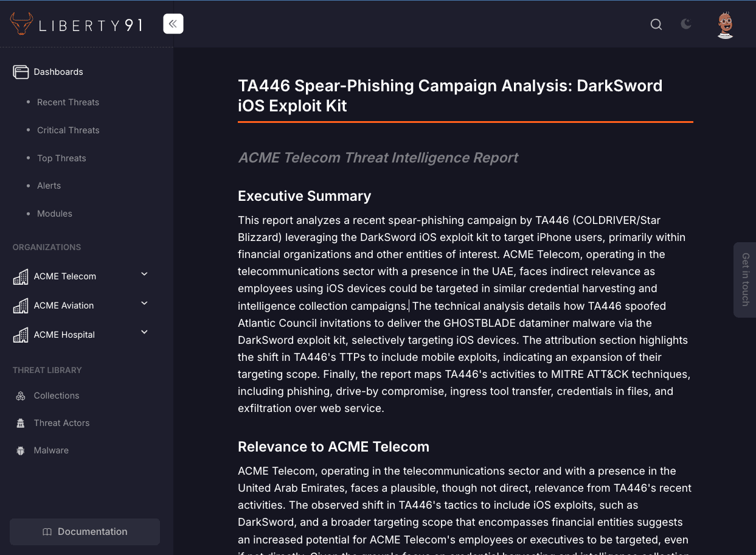Expand ACME Aviation's dropdown arrow
The height and width of the screenshot is (555, 756).
144,303
